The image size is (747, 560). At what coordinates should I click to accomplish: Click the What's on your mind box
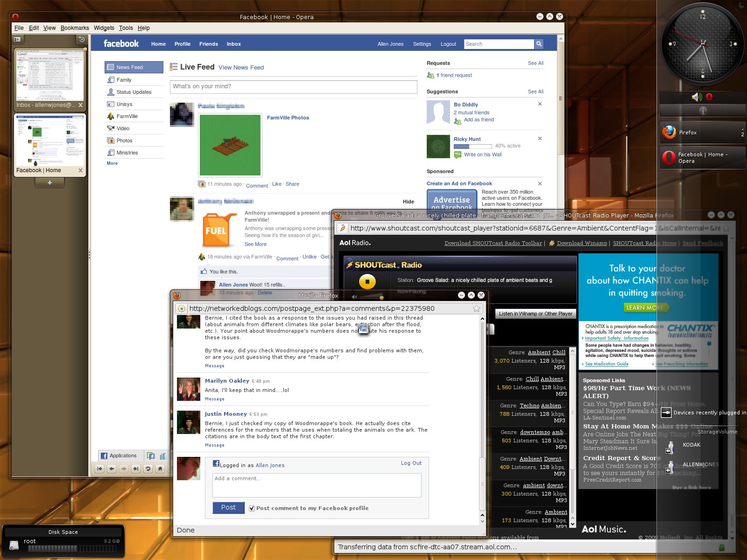(293, 87)
